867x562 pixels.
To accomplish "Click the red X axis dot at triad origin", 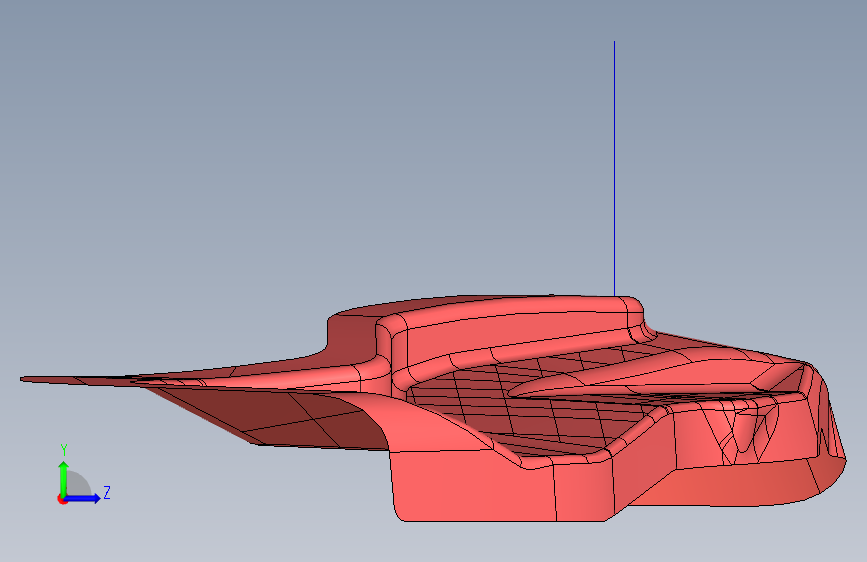I will click(x=62, y=499).
